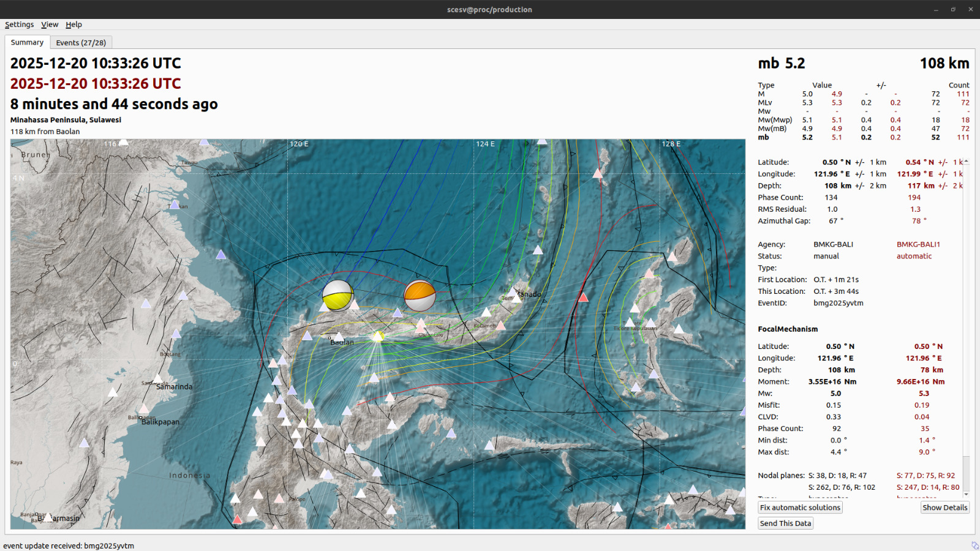Click the info panel scroll-down arrow
Screen dimensions: 980x551
tap(966, 493)
